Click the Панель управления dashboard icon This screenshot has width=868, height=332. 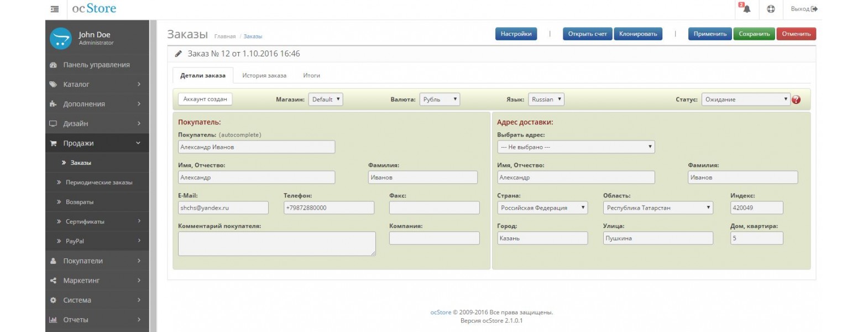coord(53,65)
